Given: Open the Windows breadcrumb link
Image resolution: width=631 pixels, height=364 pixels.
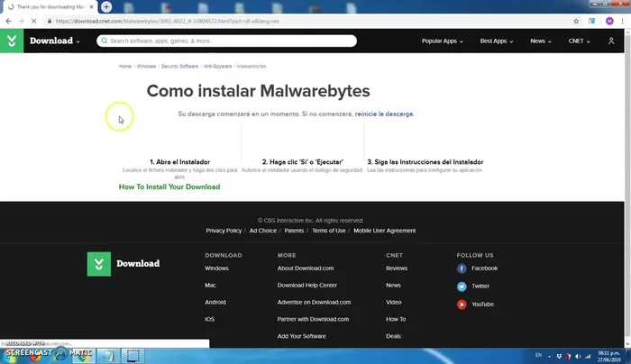Looking at the screenshot, I should [x=146, y=67].
